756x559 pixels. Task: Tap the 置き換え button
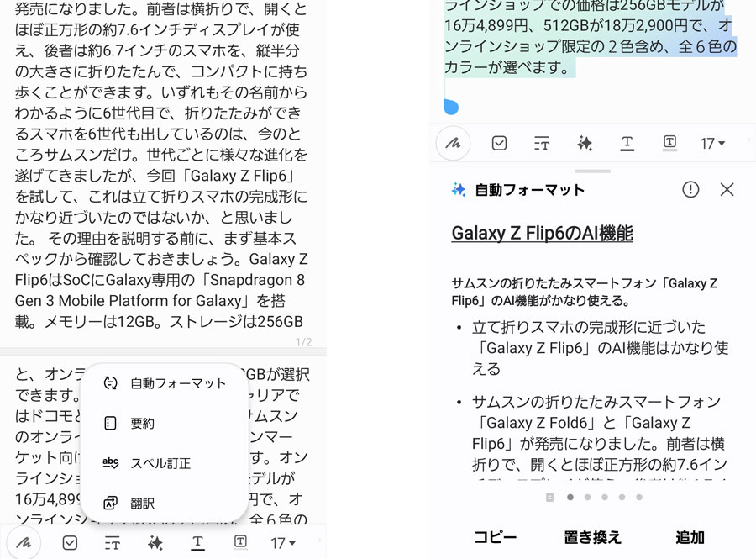592,537
